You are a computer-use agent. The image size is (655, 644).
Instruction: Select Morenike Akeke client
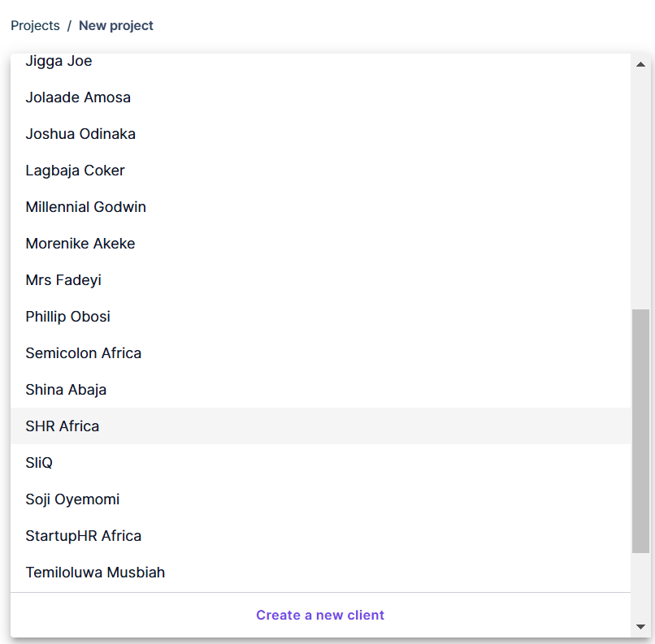tap(320, 244)
